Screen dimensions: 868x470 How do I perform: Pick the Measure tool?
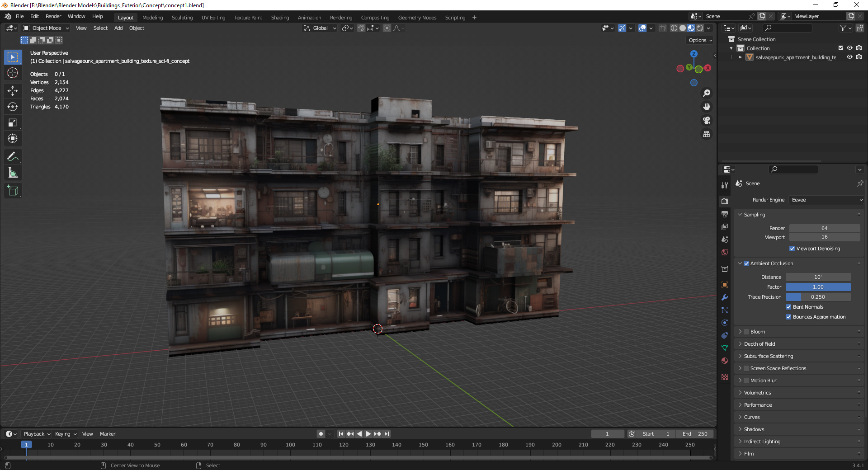(x=13, y=172)
